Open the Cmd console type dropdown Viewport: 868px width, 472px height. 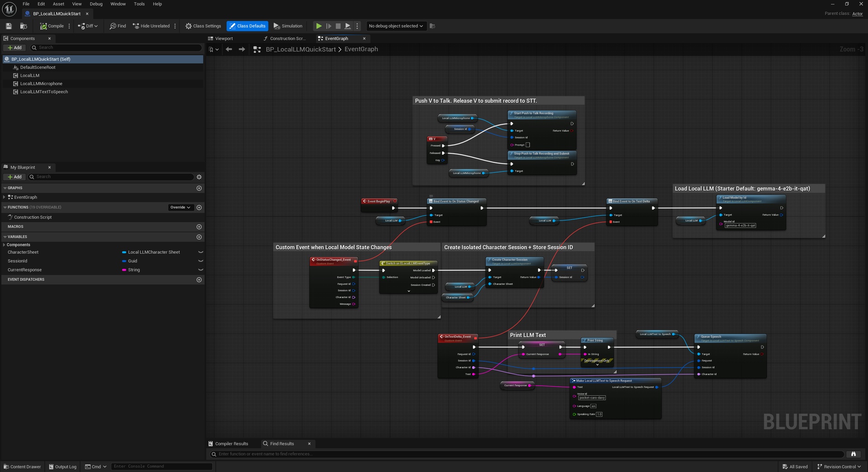96,467
